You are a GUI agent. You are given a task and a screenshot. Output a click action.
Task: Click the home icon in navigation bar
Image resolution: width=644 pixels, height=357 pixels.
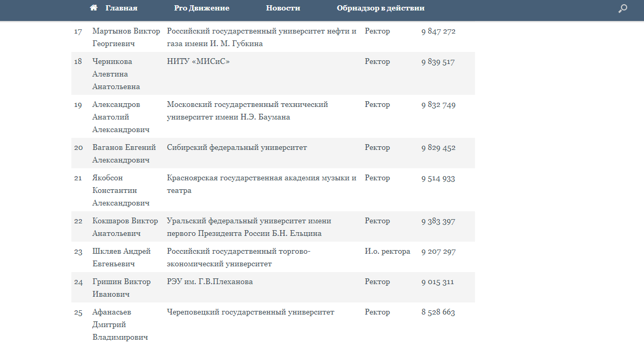[94, 8]
